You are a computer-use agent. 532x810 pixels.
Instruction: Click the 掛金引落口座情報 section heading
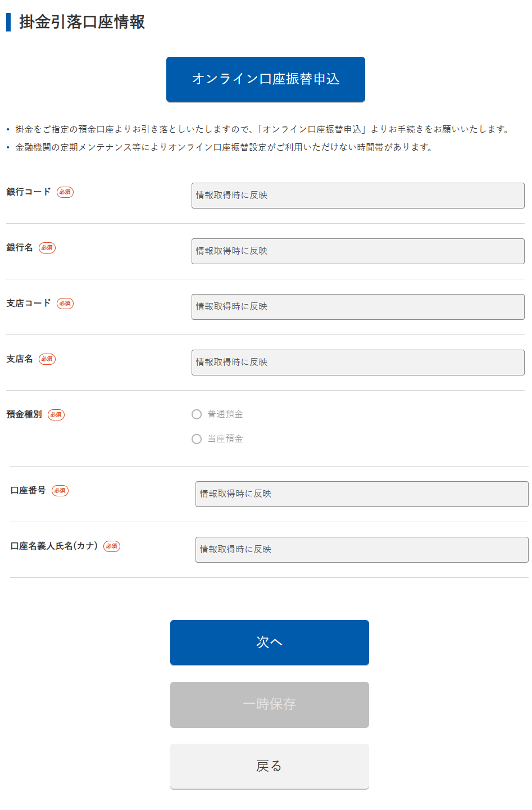pos(82,22)
